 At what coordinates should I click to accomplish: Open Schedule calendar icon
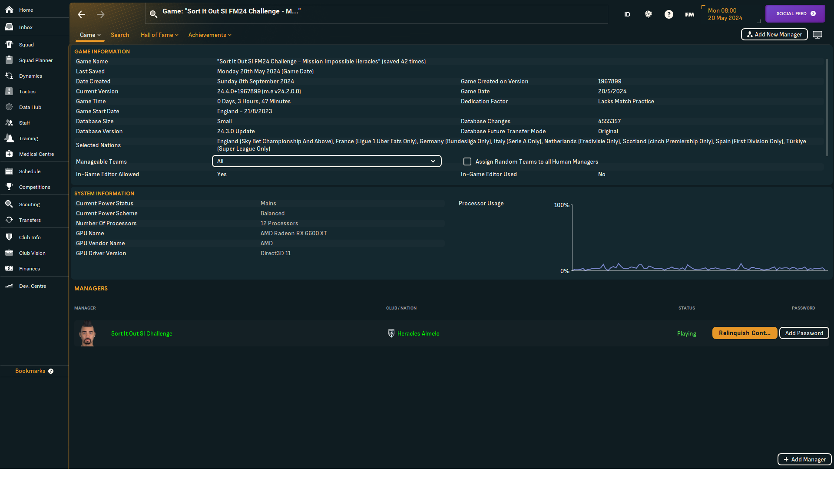pos(9,171)
